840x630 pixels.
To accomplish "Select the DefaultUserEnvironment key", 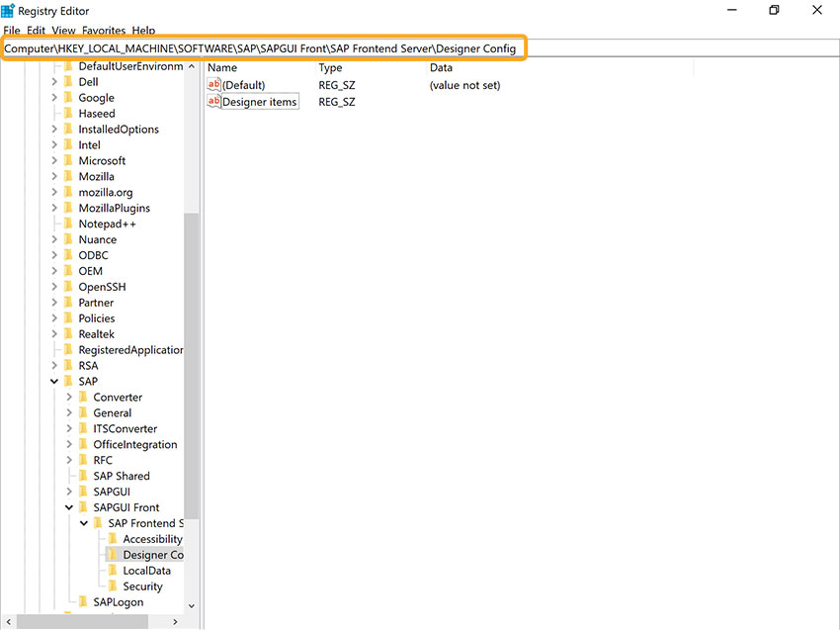I will (130, 66).
